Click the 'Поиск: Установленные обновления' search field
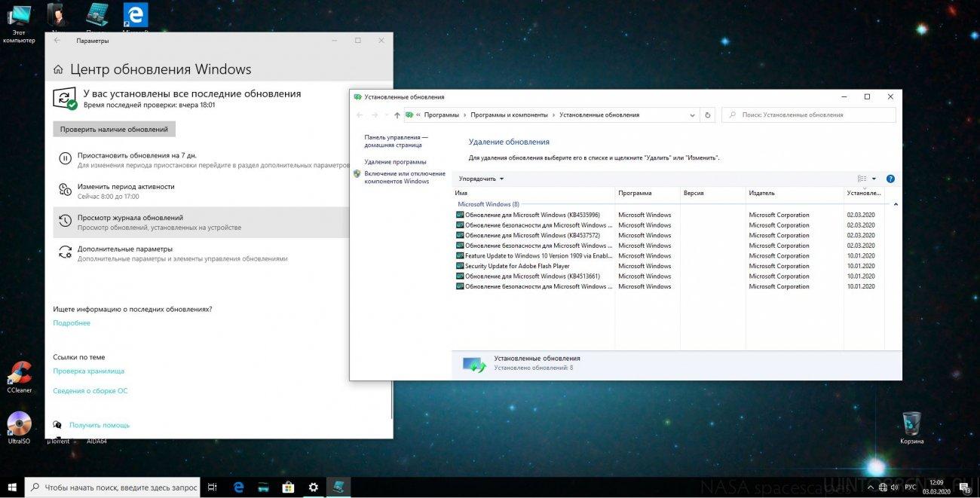Screen dimensions: 980x498 (x=809, y=115)
